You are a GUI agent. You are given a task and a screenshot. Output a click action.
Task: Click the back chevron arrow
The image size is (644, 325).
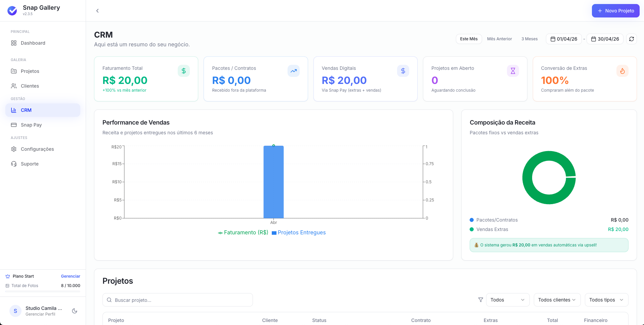click(97, 11)
